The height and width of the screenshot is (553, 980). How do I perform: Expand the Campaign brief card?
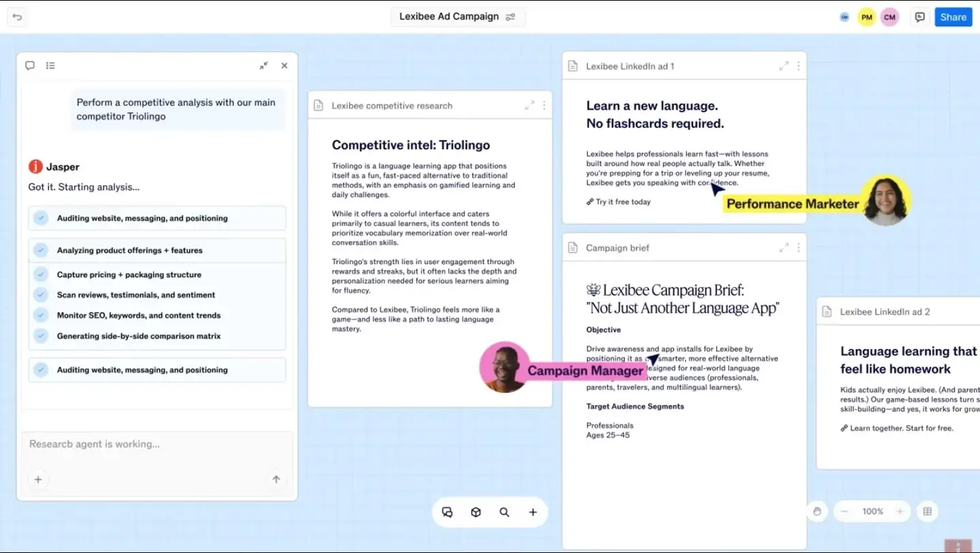[x=784, y=248]
